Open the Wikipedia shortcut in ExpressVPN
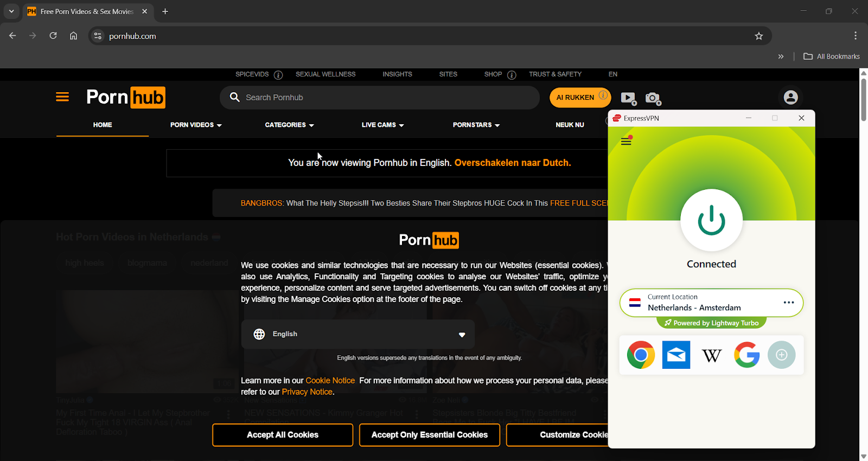This screenshot has height=461, width=868. (x=711, y=355)
